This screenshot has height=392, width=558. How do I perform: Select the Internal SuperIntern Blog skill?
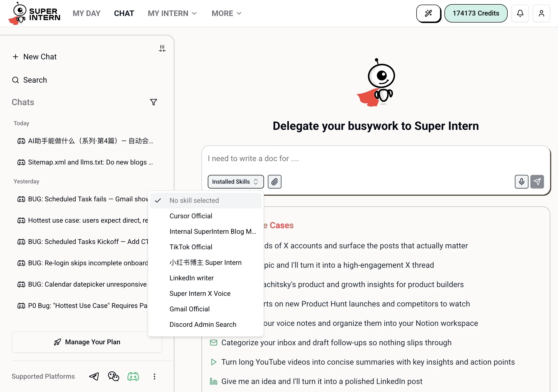tap(206, 232)
